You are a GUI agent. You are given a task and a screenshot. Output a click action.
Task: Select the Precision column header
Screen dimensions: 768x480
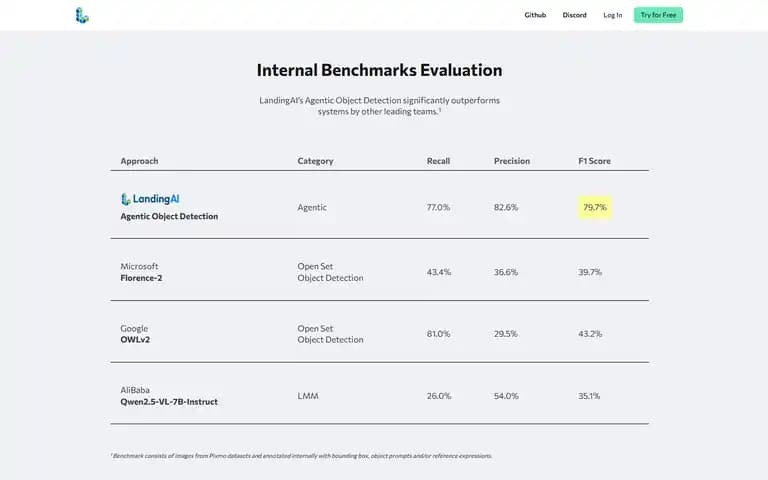(x=511, y=161)
